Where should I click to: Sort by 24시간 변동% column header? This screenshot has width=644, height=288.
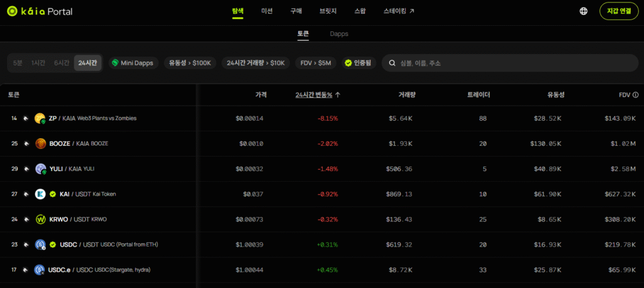point(318,95)
